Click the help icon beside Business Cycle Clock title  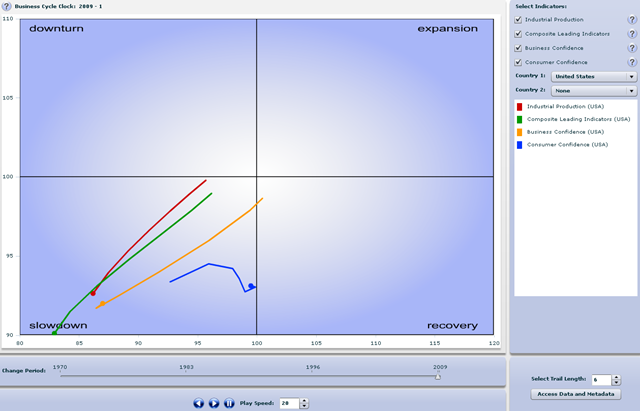pyautogui.click(x=8, y=6)
